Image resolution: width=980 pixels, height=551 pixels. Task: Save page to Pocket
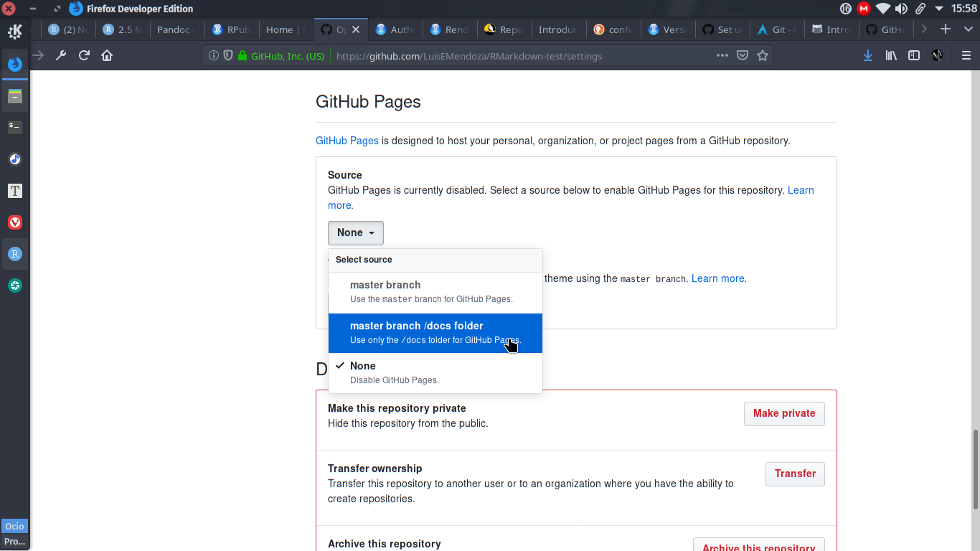(x=743, y=55)
